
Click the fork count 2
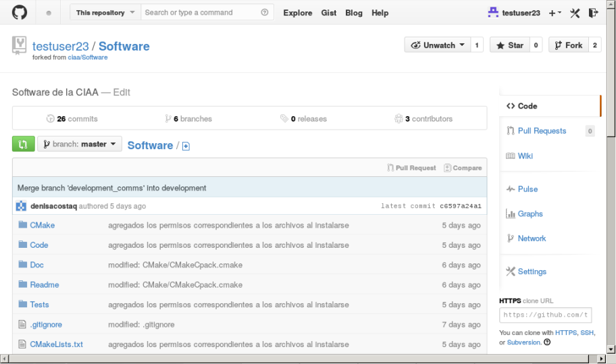(595, 45)
